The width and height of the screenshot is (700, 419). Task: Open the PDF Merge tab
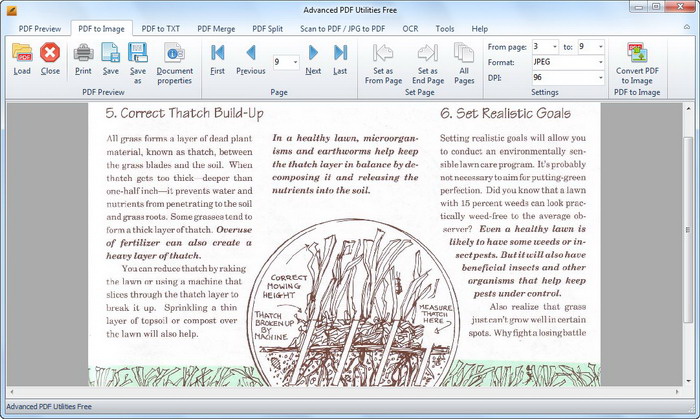click(216, 29)
